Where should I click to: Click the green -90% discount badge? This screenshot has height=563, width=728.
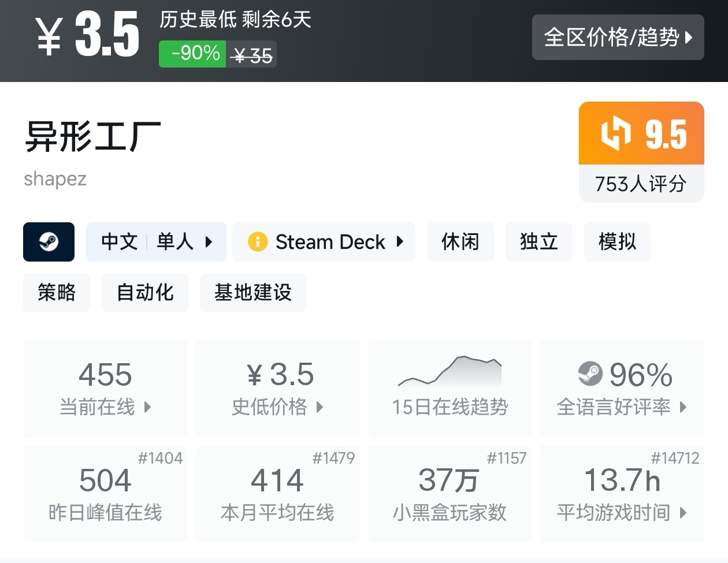pyautogui.click(x=192, y=54)
